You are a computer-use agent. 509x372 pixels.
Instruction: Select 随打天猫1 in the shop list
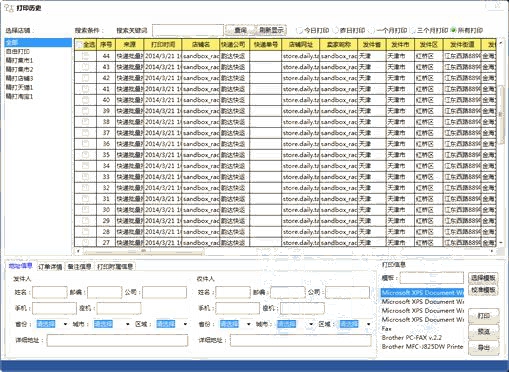click(38, 88)
